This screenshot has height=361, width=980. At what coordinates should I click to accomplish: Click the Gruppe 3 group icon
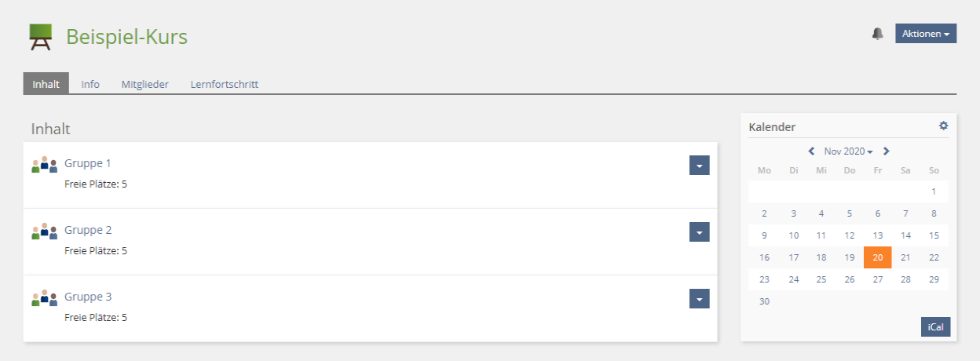point(45,298)
